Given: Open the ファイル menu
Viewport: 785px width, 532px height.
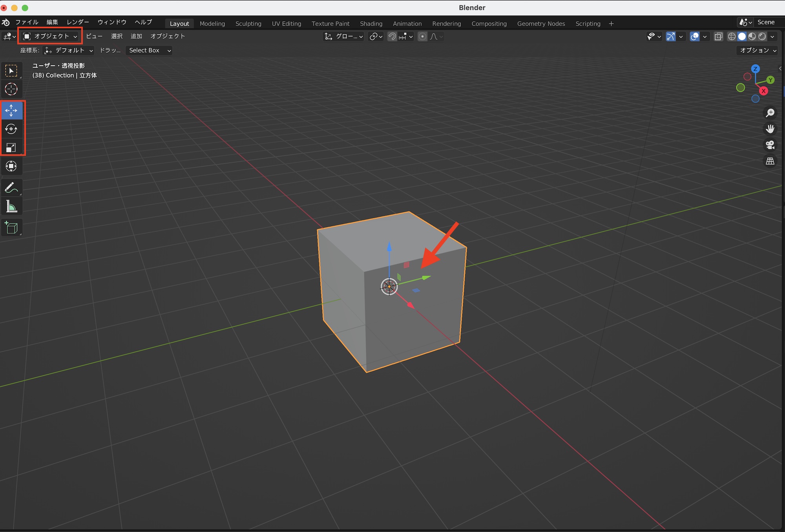Looking at the screenshot, I should 26,22.
